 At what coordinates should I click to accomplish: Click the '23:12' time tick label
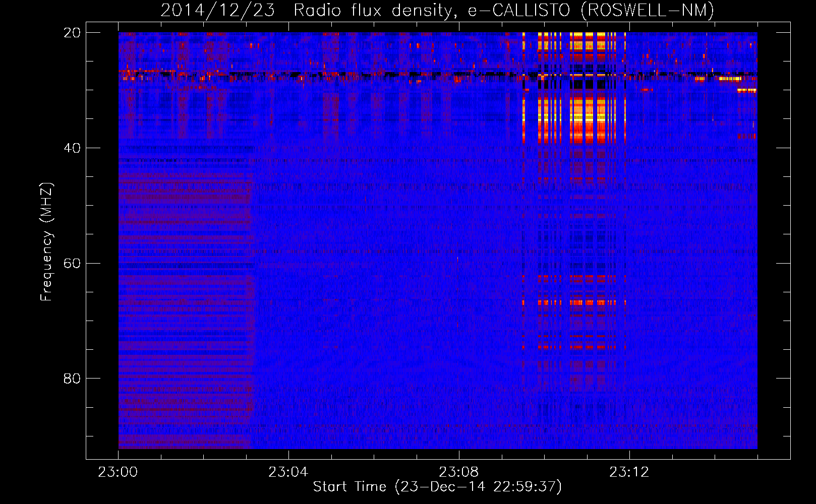click(x=629, y=472)
